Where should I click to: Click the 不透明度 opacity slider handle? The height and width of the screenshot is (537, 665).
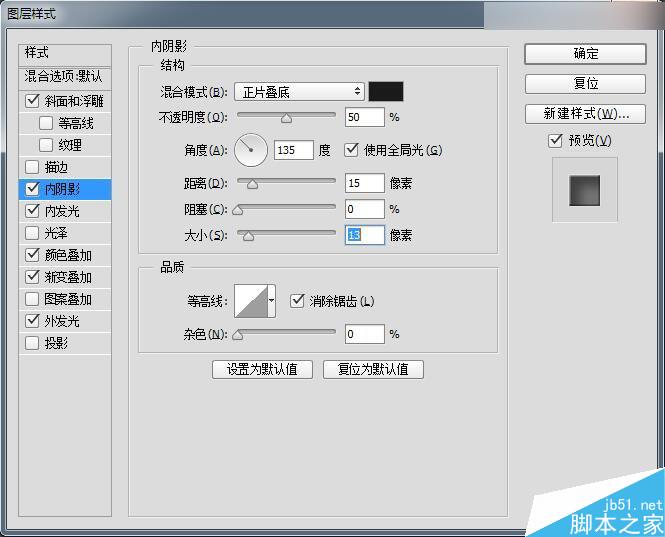(x=287, y=118)
